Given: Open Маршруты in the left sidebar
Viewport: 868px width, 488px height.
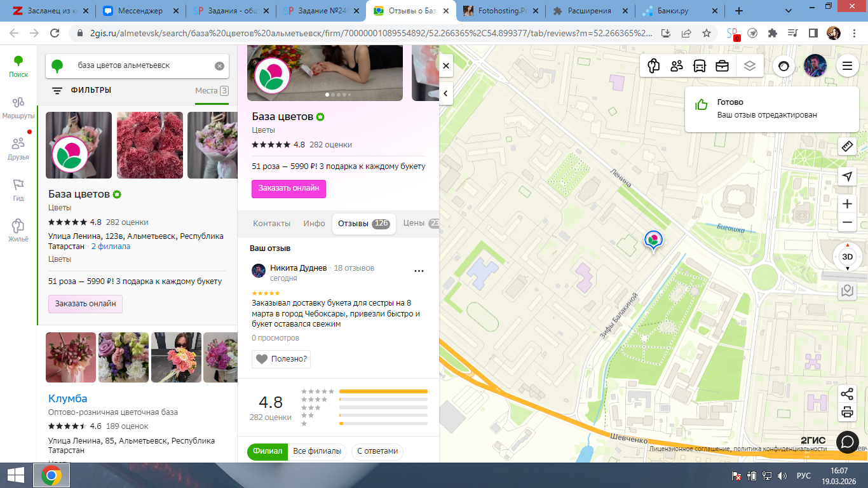Looking at the screenshot, I should 18,108.
